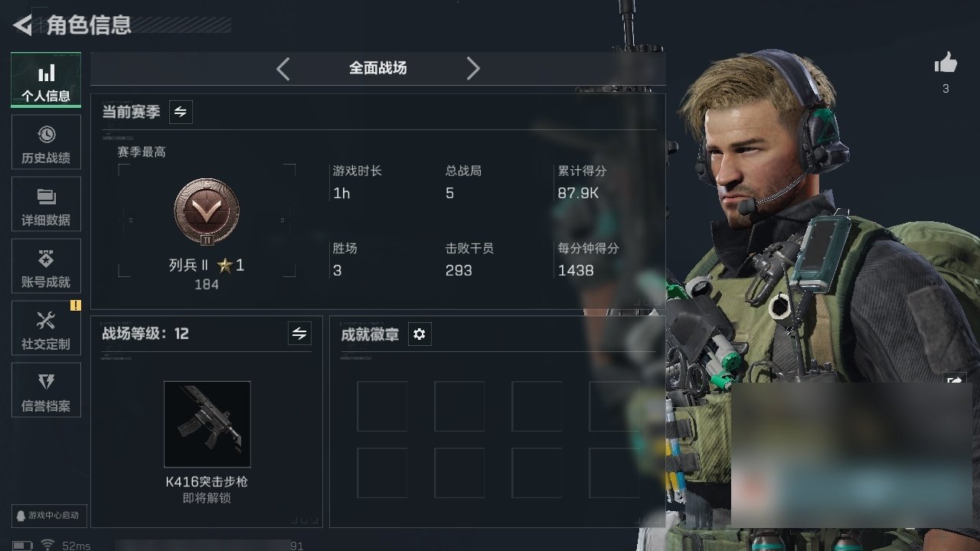The width and height of the screenshot is (980, 551).
Task: Click the level progress bar at bottom
Action: pos(210,546)
